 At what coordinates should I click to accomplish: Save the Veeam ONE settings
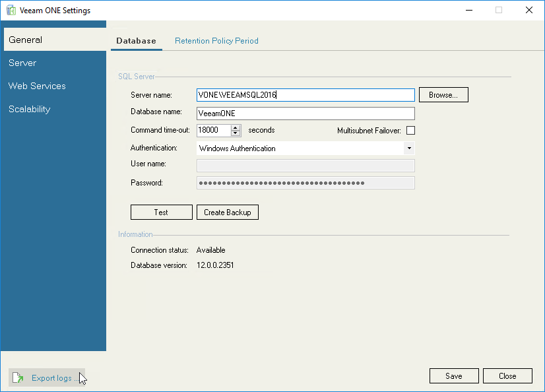pyautogui.click(x=454, y=376)
